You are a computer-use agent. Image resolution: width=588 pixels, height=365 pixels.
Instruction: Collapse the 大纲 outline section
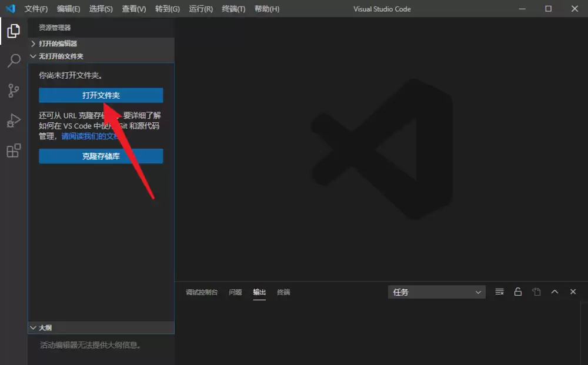point(101,327)
